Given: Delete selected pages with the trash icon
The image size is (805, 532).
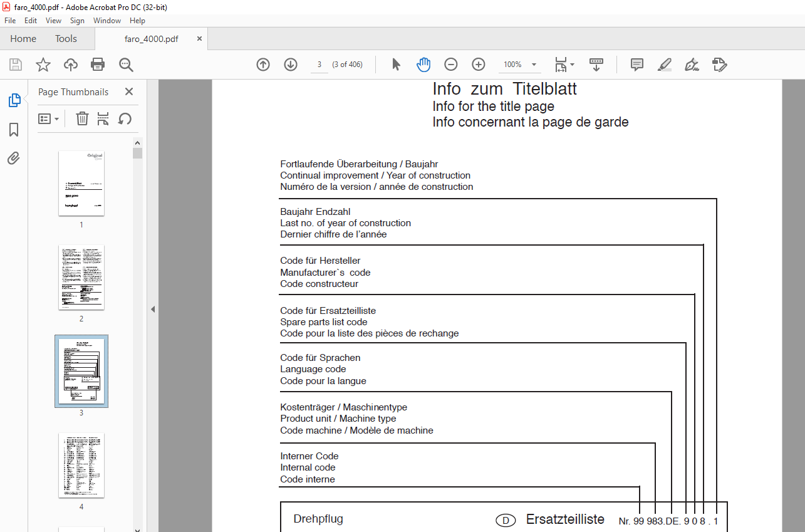Looking at the screenshot, I should click(82, 118).
